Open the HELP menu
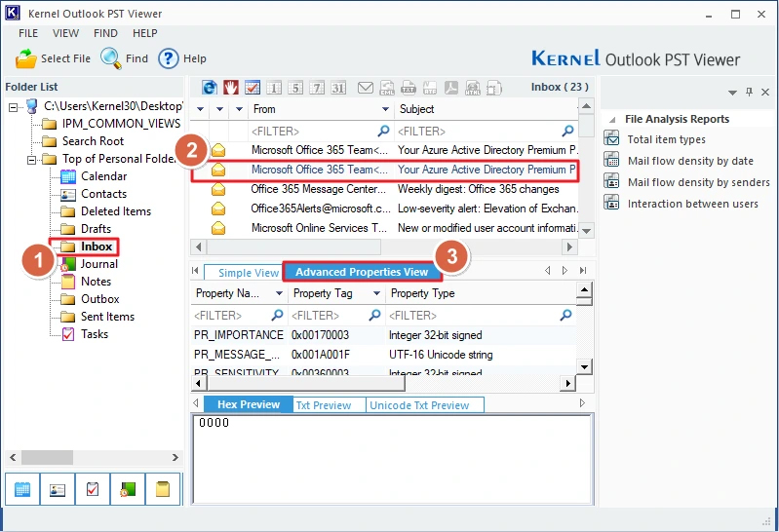779x532 pixels. [x=145, y=33]
